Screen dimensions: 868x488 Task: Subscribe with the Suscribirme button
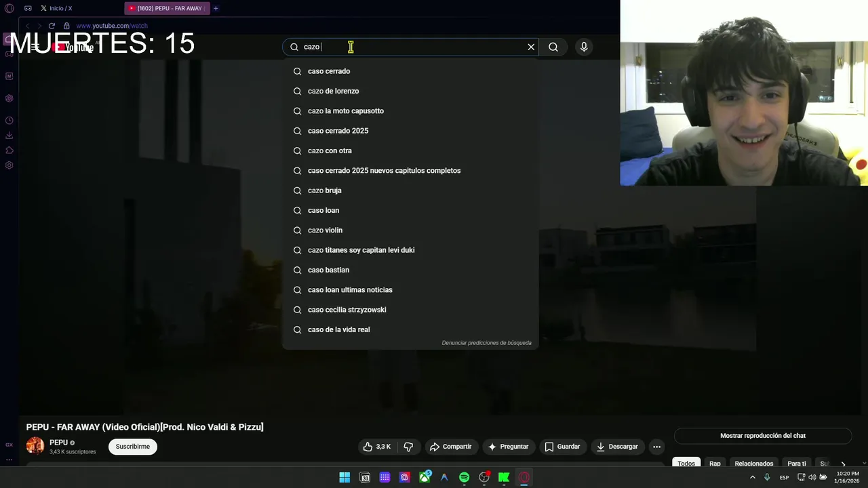point(133,447)
